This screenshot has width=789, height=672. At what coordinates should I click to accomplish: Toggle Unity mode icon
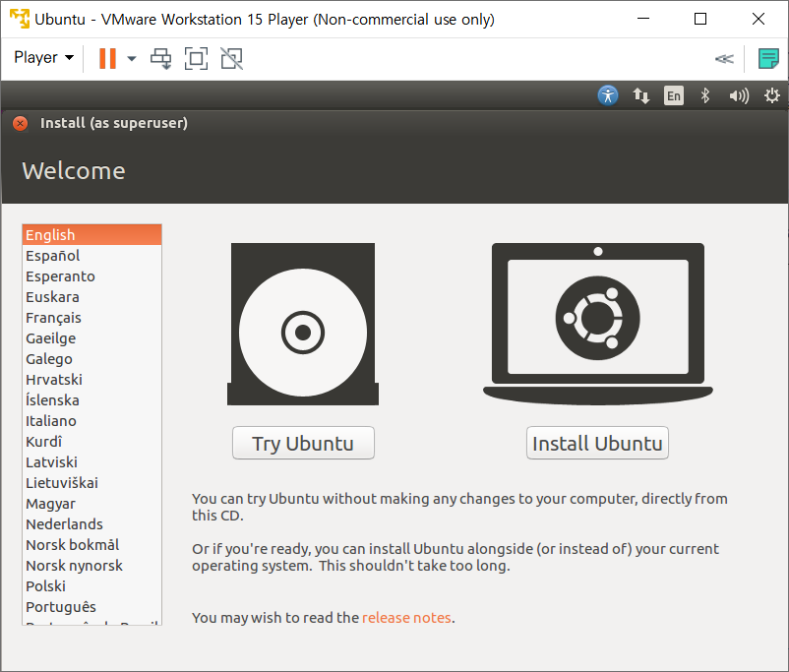point(232,58)
